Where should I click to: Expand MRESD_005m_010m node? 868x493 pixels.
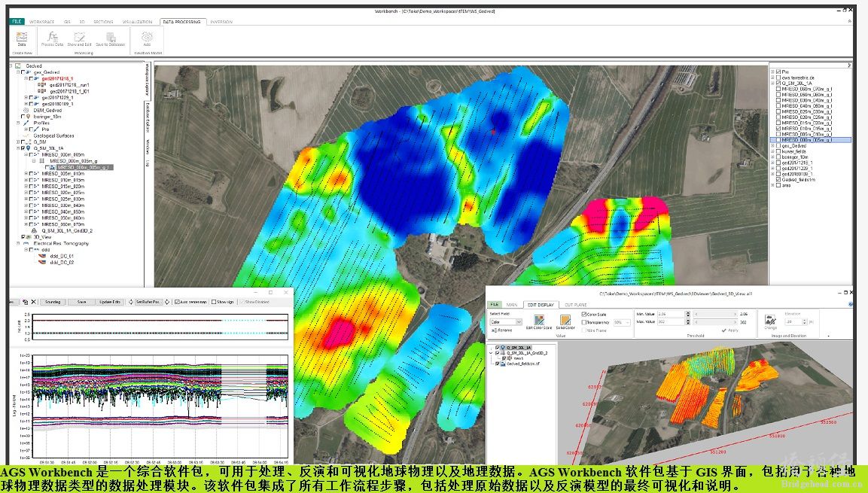pyautogui.click(x=26, y=174)
